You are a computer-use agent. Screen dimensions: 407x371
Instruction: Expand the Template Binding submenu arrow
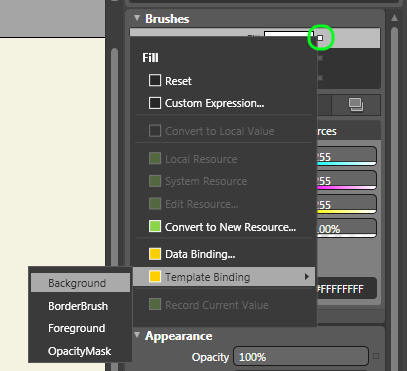pos(307,277)
